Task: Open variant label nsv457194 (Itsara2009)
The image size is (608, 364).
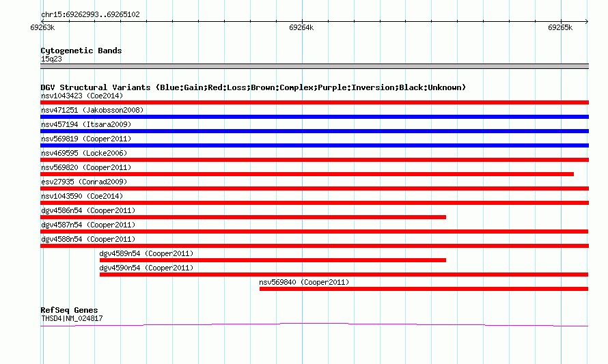Action: tap(86, 124)
